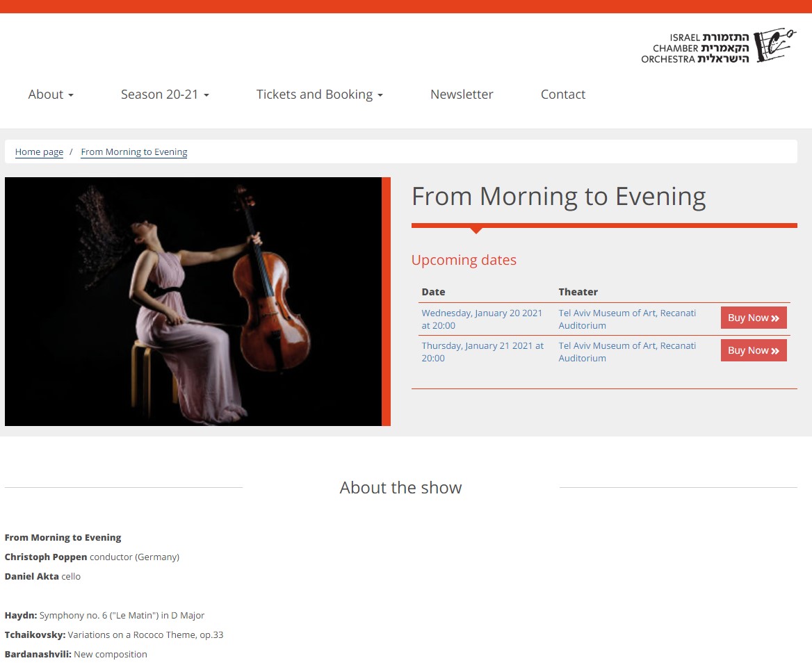812x663 pixels.
Task: Open the Tel Aviv Museum link for Thursday
Action: (x=626, y=352)
